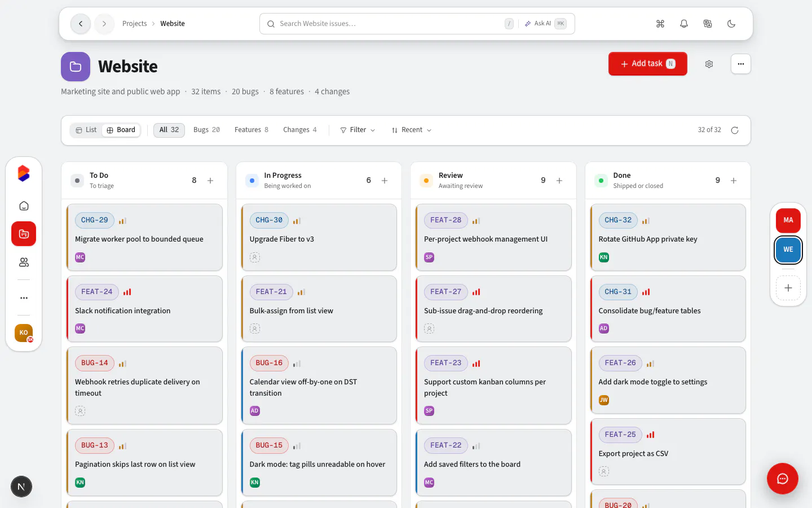This screenshot has width=812, height=508.
Task: Go forward with the right chevron button
Action: 104,24
